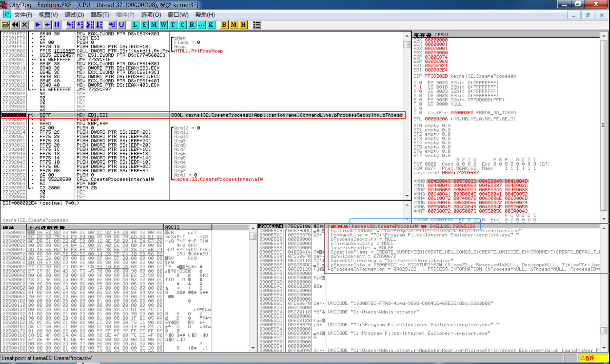Close the debugged program via X icon
The height and width of the screenshot is (364, 610).
point(24,25)
